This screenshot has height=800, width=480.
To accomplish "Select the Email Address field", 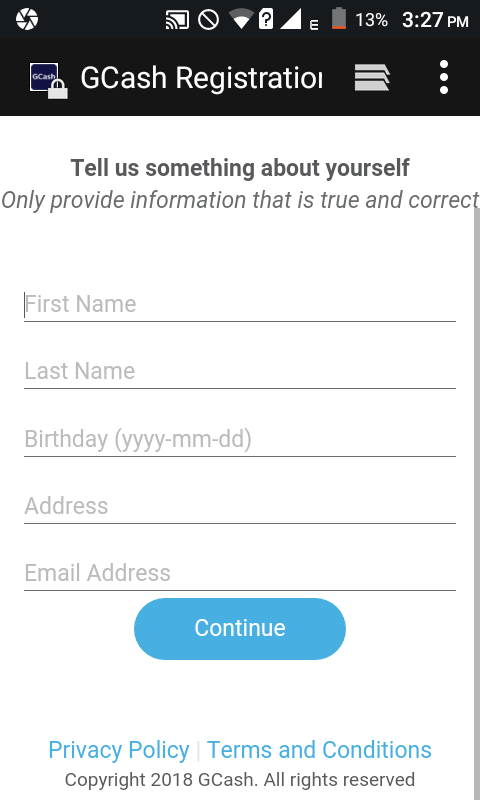I will tap(240, 573).
